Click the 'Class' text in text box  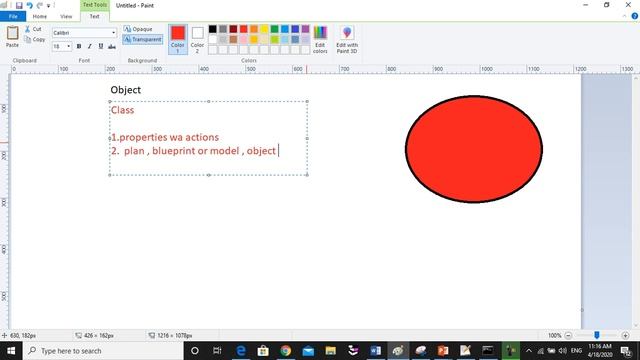pyautogui.click(x=122, y=110)
